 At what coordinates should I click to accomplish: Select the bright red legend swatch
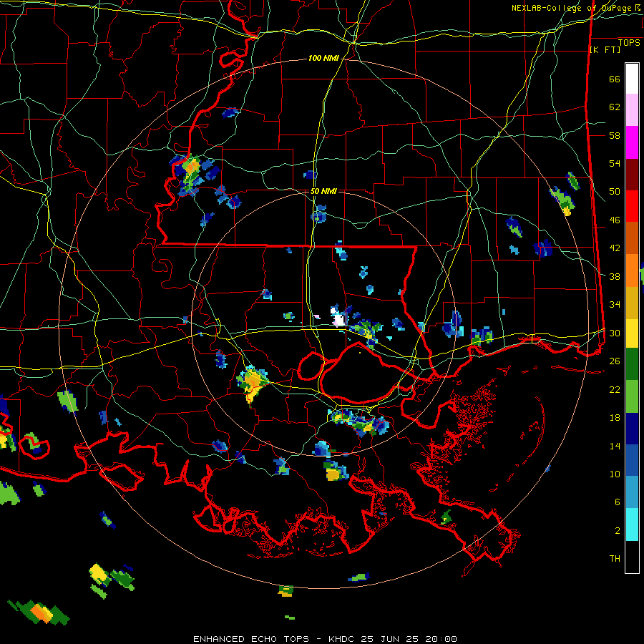pyautogui.click(x=632, y=206)
